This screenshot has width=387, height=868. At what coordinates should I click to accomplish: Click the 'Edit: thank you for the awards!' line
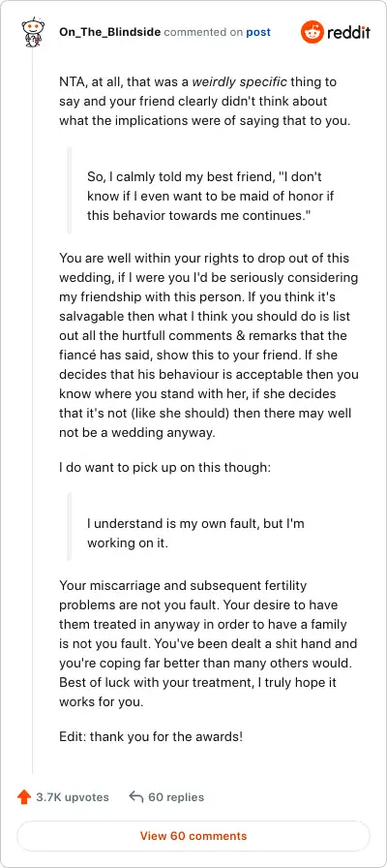pos(151,737)
